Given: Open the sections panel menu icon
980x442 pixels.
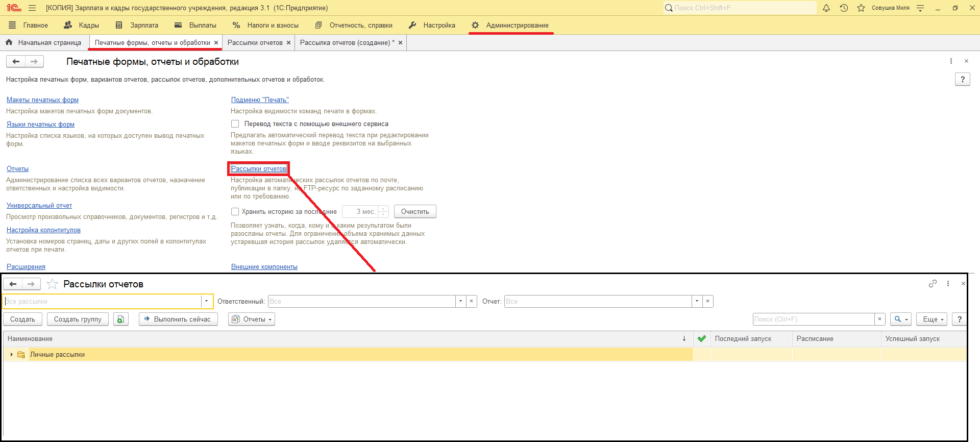Looking at the screenshot, I should click(x=12, y=25).
